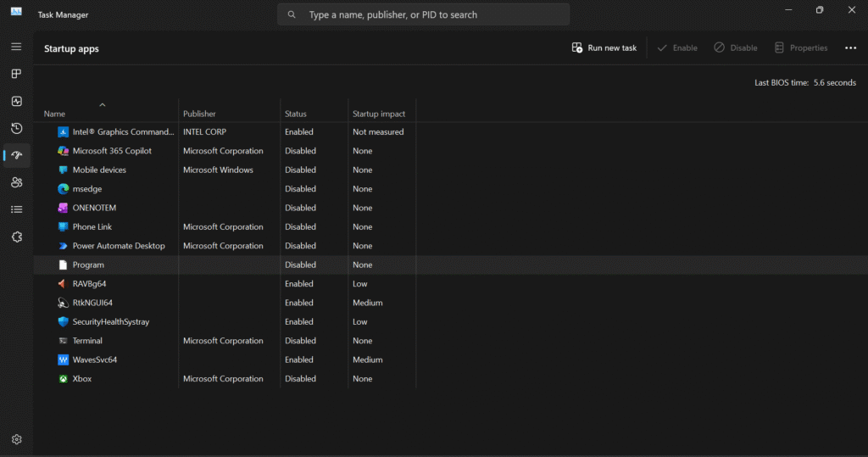The height and width of the screenshot is (457, 868).
Task: Sort by Startup impact column header
Action: tap(379, 114)
